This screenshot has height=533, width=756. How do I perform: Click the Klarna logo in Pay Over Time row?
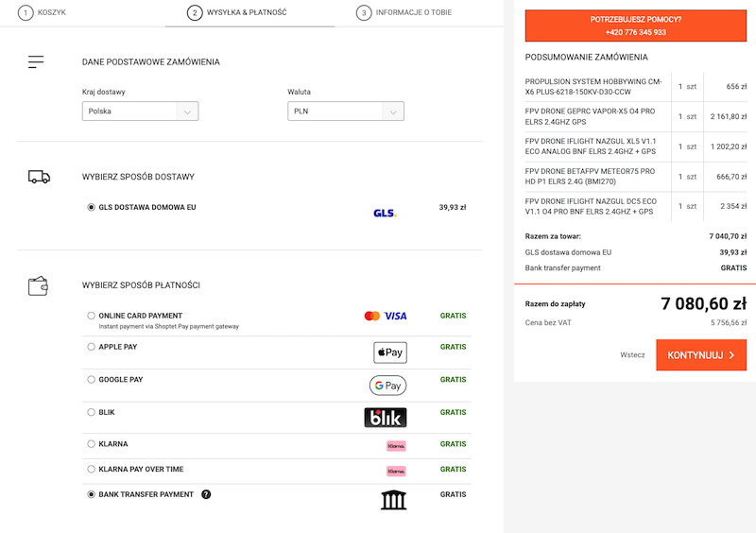pyautogui.click(x=396, y=471)
